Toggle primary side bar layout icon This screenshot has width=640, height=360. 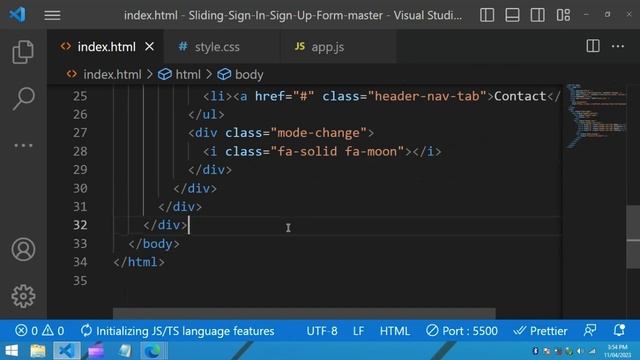point(487,15)
